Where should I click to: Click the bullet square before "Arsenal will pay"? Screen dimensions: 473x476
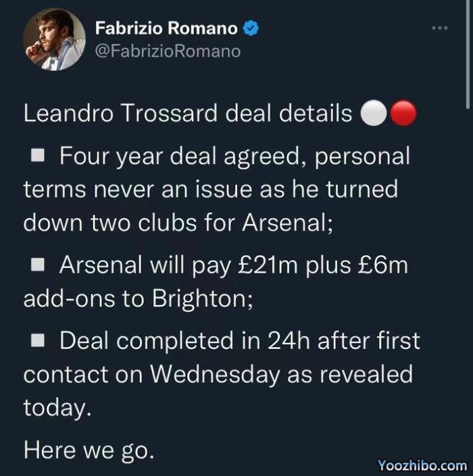[x=39, y=265]
